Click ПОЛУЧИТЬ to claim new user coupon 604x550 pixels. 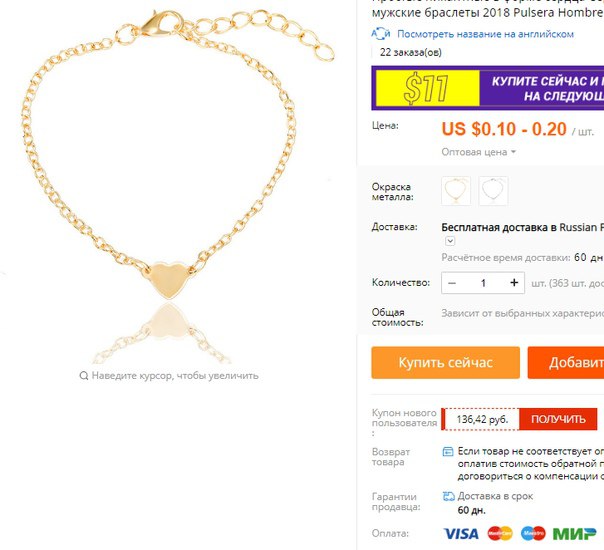(x=558, y=419)
